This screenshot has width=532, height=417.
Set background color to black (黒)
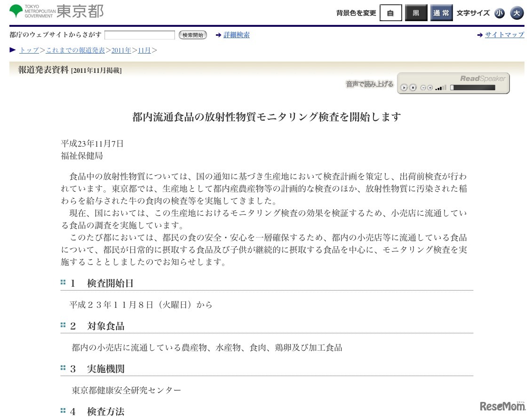point(416,13)
